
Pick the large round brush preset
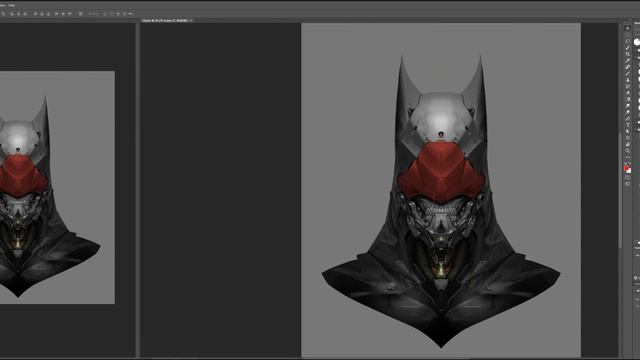click(637, 42)
